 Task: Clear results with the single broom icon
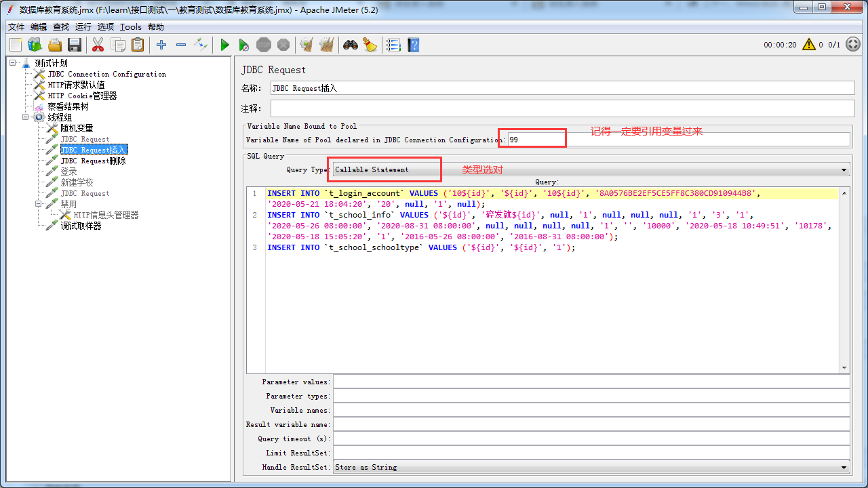(x=307, y=45)
